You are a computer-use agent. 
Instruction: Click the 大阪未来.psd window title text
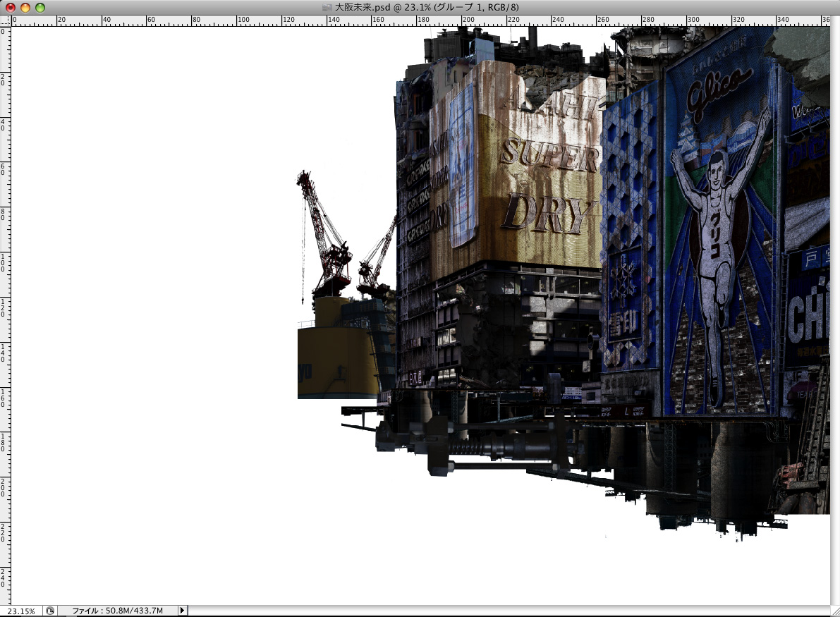coord(427,8)
